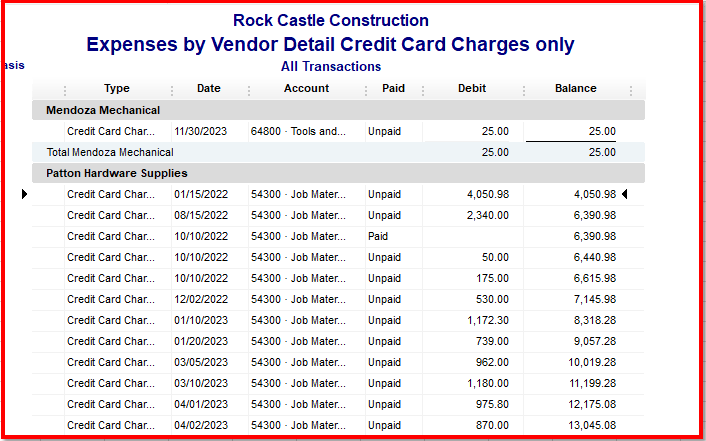Image resolution: width=706 pixels, height=441 pixels.
Task: Click the 01/15/2022 date cell
Action: tap(201, 195)
